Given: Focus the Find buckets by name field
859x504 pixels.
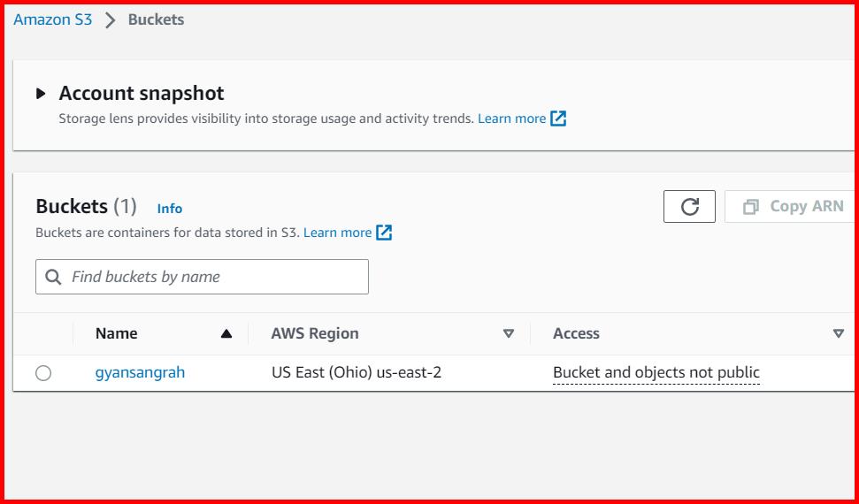Looking at the screenshot, I should click(203, 277).
